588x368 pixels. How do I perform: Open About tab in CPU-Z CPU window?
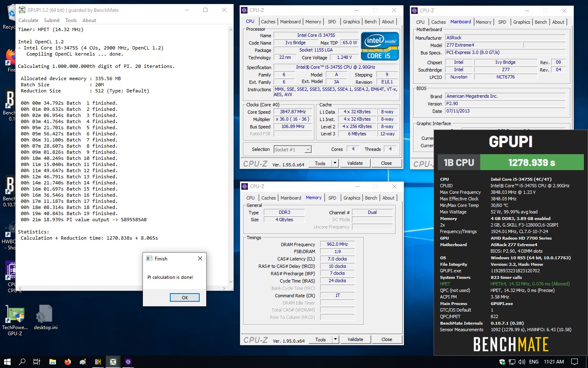point(388,22)
